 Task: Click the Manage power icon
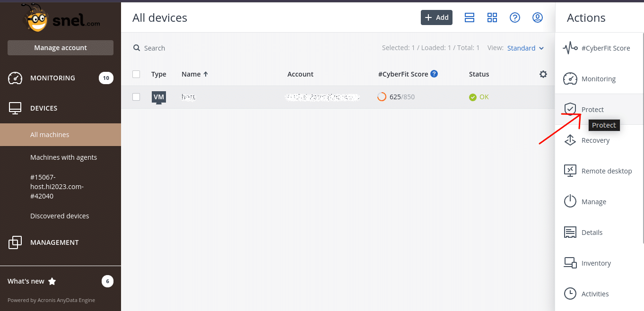[570, 202]
